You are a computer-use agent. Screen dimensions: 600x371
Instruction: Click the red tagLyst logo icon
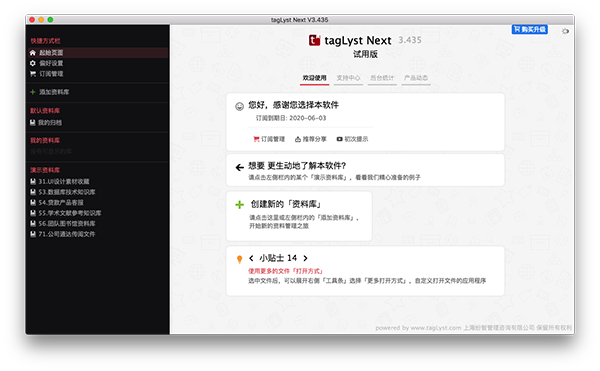315,40
